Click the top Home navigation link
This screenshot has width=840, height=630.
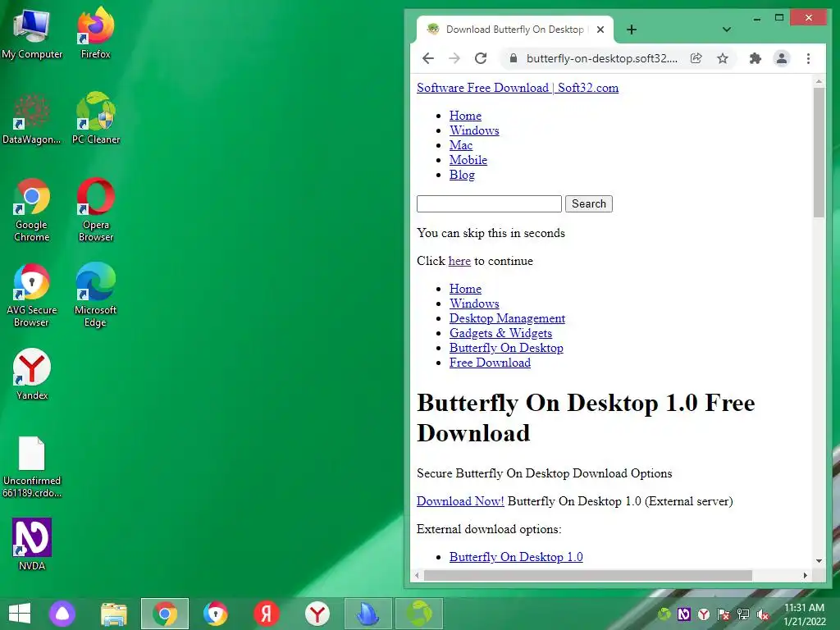(x=465, y=116)
